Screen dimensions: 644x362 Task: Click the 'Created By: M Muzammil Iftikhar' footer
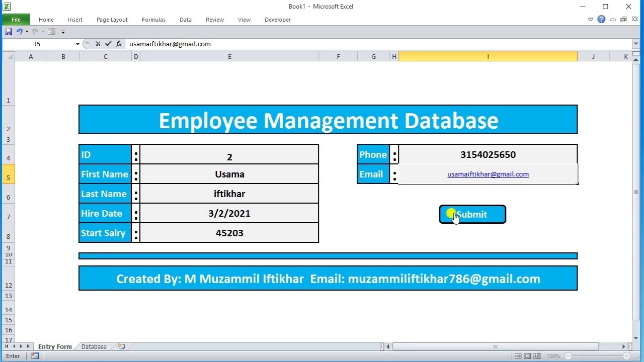[x=328, y=278]
